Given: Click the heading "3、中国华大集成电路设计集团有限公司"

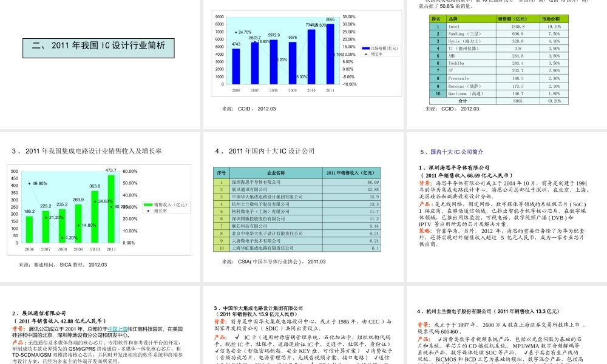Looking at the screenshot, I should [x=258, y=308].
